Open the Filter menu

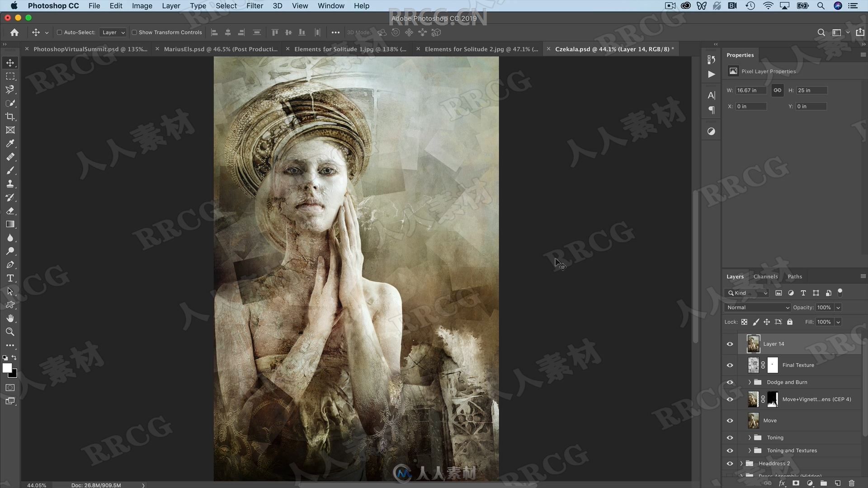coord(253,5)
